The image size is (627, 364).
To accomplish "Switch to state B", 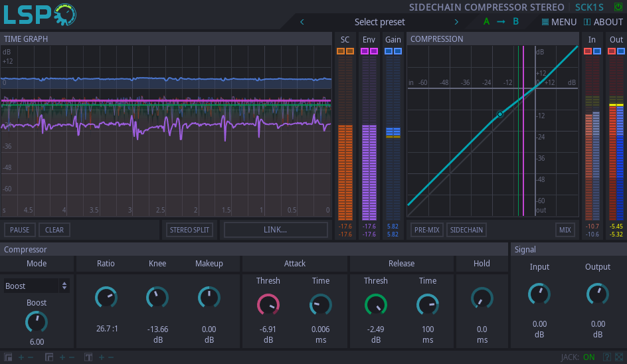I will pyautogui.click(x=516, y=22).
